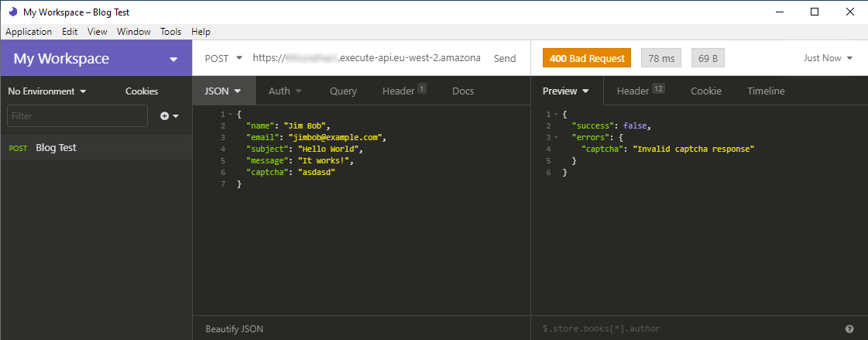Click the Insomnia app logo in title bar
Image resolution: width=868 pixels, height=340 pixels.
[x=12, y=12]
